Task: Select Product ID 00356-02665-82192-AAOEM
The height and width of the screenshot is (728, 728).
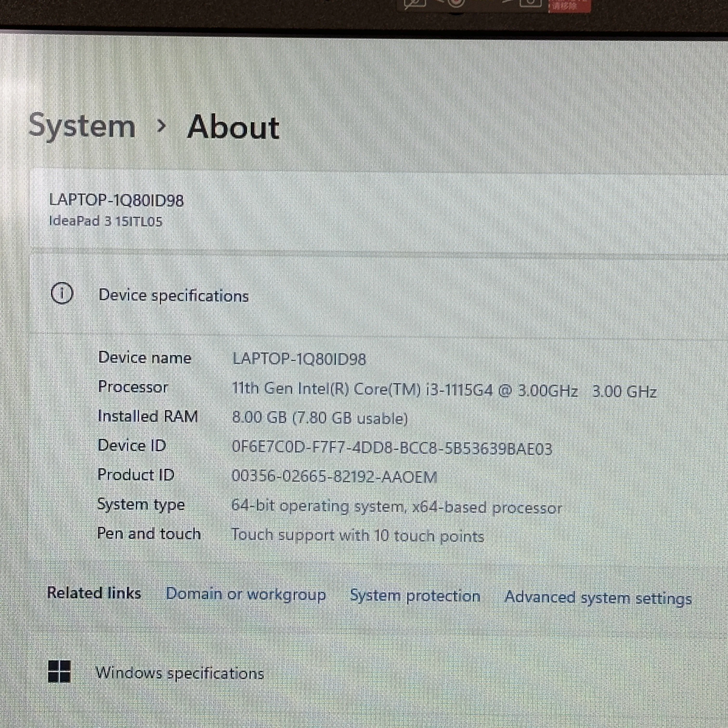Action: coord(334,477)
